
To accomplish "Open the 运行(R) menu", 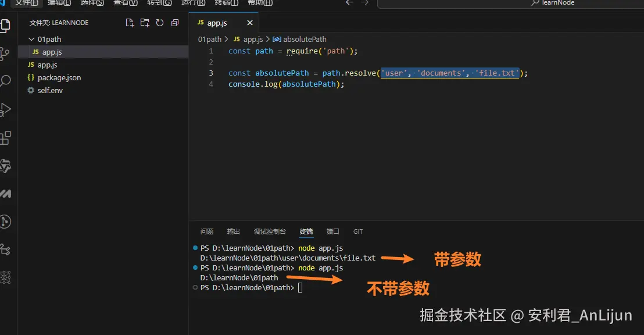I will [x=193, y=3].
